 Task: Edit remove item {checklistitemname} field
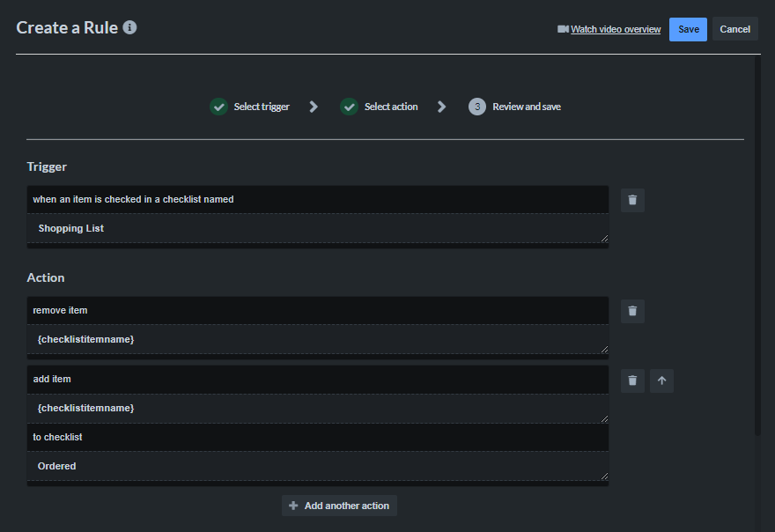[317, 339]
